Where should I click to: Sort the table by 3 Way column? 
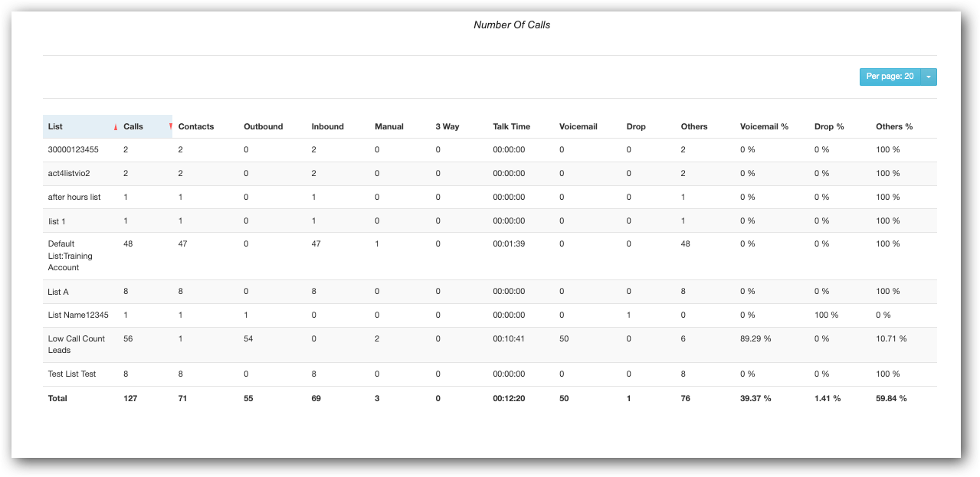pos(447,126)
